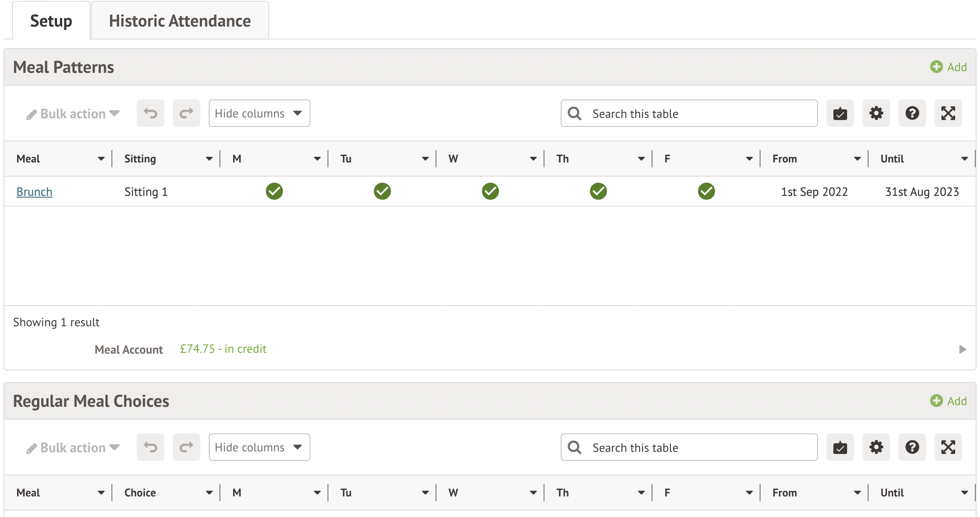
Task: Open Meal Patterns table settings gear
Action: click(876, 114)
